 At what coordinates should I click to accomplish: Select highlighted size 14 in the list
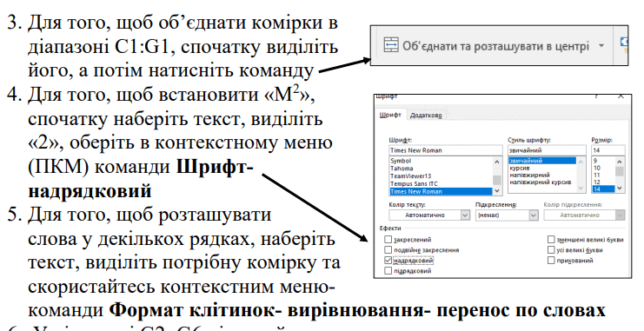tap(603, 189)
